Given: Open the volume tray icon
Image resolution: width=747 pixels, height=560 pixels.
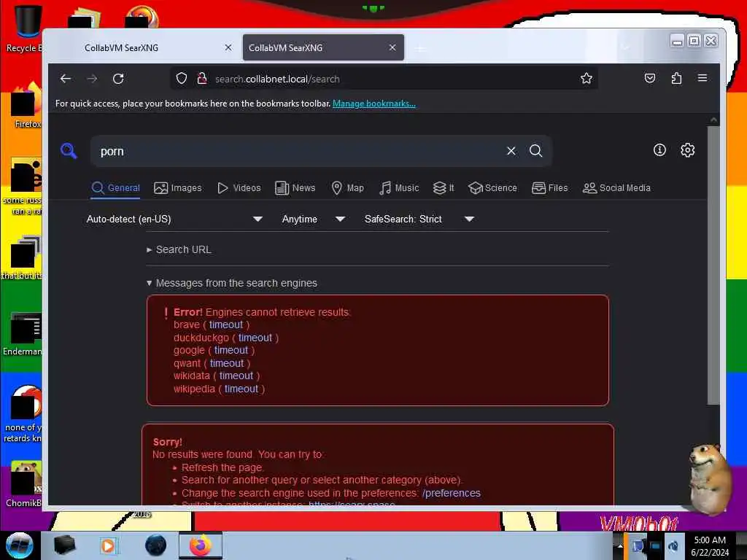Looking at the screenshot, I should coord(673,545).
